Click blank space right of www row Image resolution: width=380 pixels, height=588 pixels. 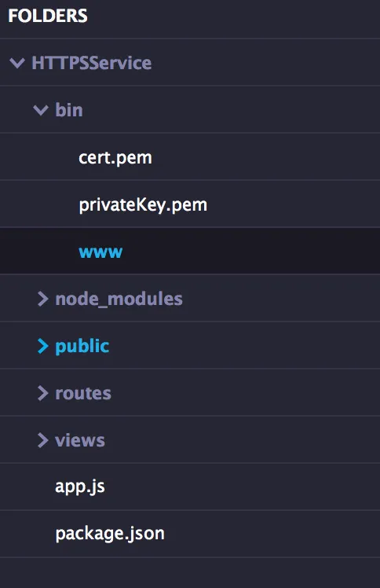[250, 251]
